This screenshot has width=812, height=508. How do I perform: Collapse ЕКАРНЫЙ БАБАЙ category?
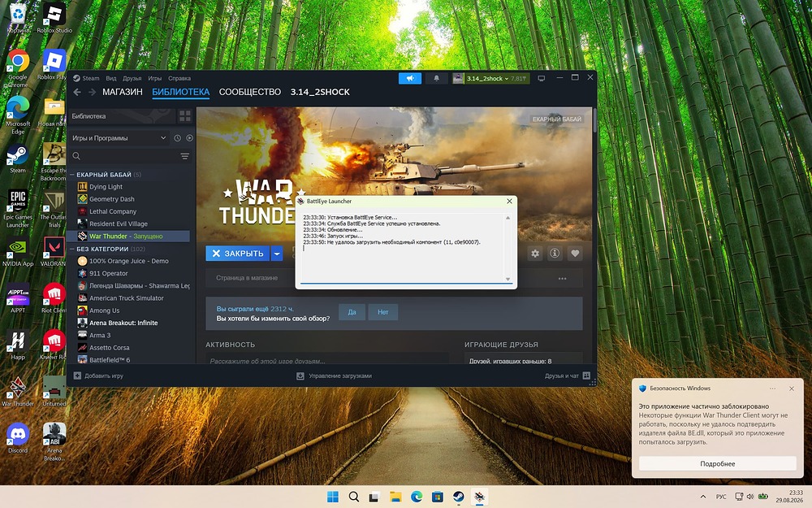(72, 175)
